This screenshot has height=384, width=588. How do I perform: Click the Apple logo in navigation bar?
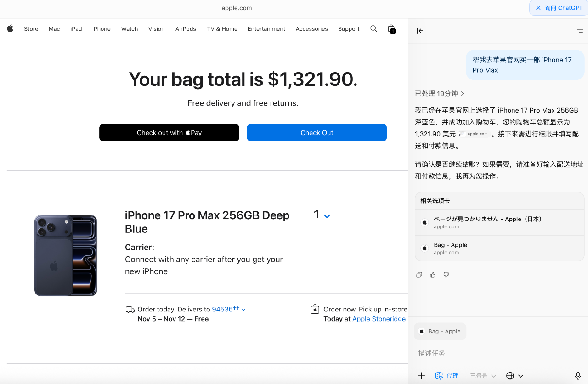click(10, 28)
